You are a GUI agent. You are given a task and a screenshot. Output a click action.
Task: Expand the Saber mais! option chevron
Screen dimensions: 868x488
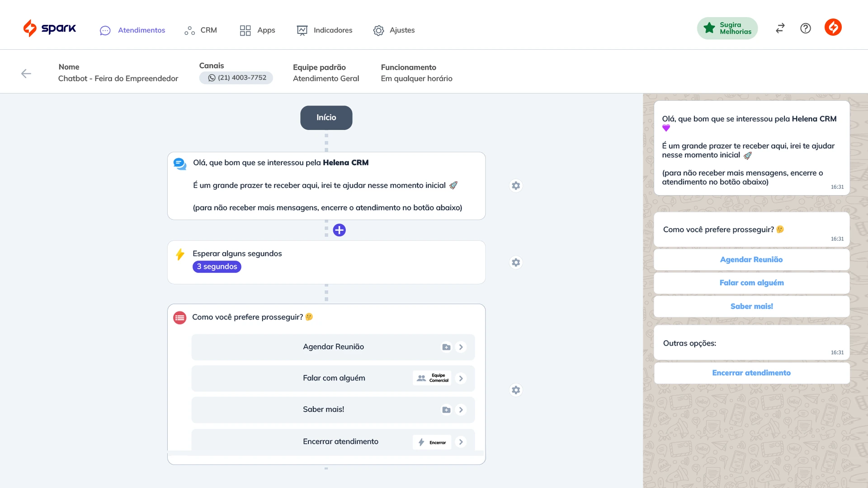[461, 409]
